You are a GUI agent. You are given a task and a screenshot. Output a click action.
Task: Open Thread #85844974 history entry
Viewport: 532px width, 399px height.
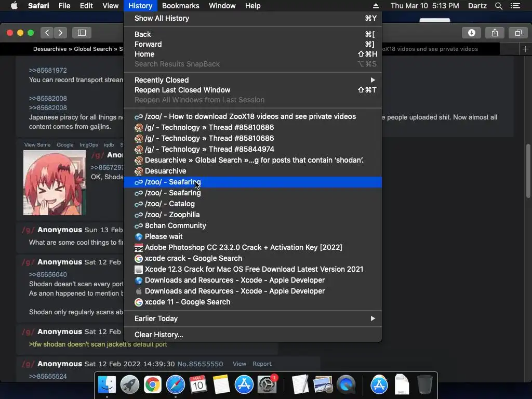click(x=253, y=149)
